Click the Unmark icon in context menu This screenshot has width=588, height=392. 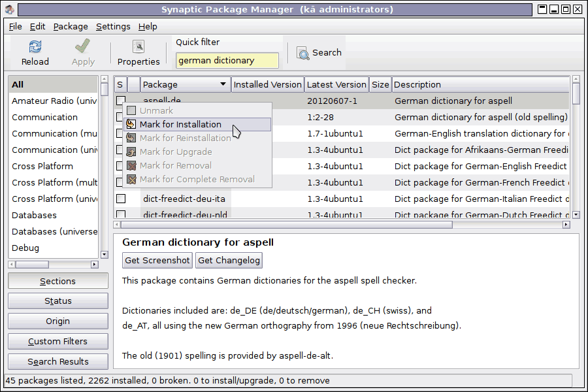pyautogui.click(x=131, y=110)
